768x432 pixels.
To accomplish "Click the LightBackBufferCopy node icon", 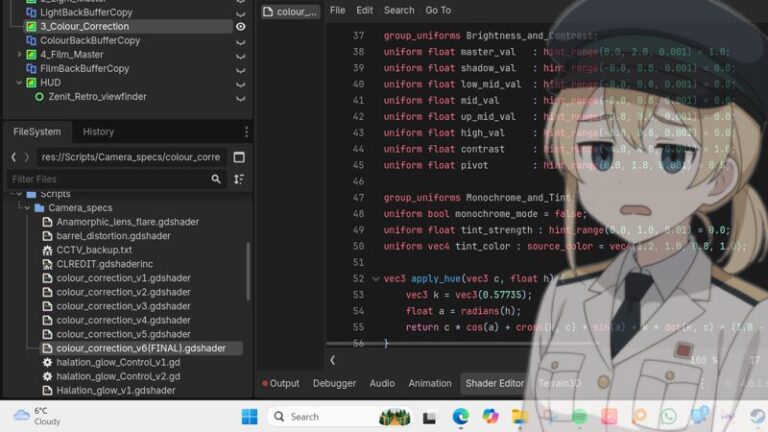I will (31, 12).
